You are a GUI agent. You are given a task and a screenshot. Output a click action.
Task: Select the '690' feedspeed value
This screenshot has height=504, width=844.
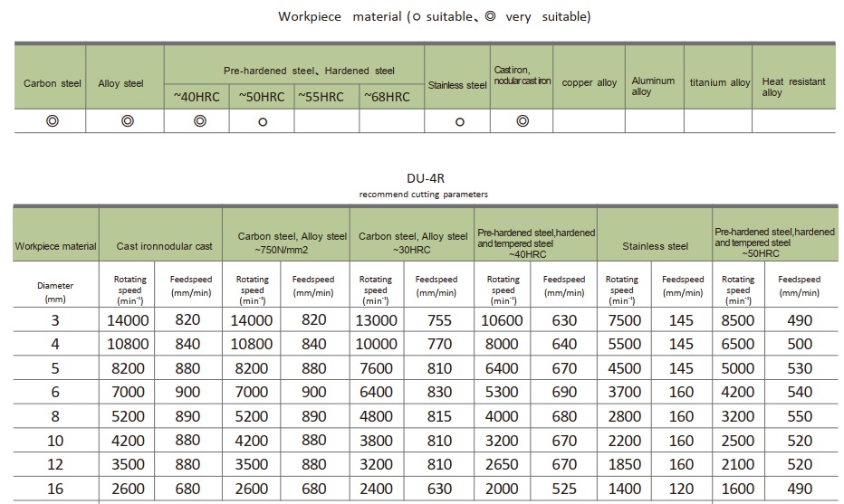pyautogui.click(x=564, y=392)
